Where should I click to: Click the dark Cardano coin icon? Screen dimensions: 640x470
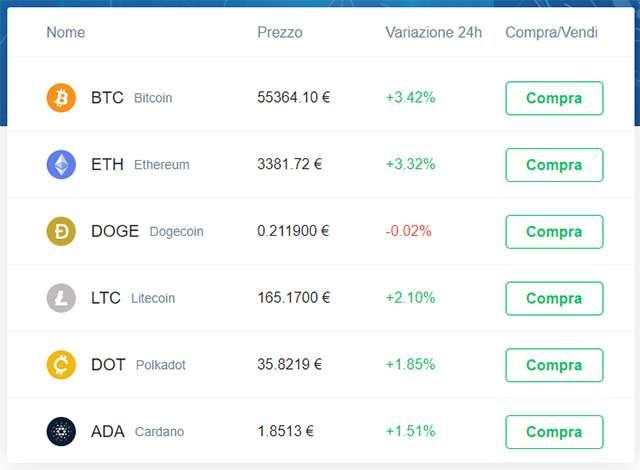coord(61,431)
